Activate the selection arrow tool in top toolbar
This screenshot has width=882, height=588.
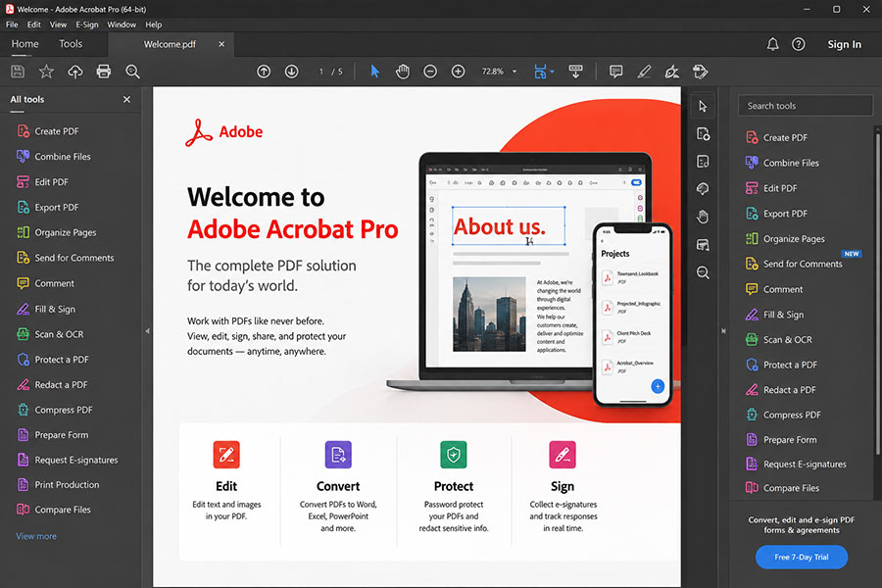pos(375,72)
